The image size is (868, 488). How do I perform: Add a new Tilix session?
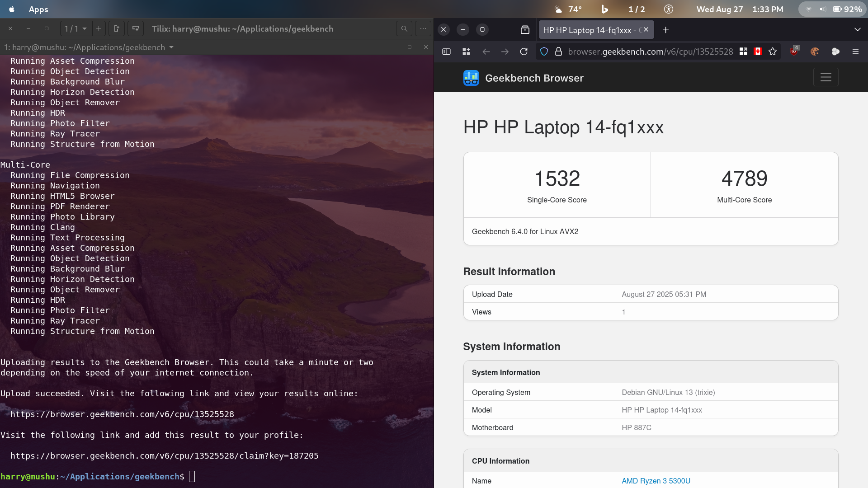pyautogui.click(x=99, y=28)
